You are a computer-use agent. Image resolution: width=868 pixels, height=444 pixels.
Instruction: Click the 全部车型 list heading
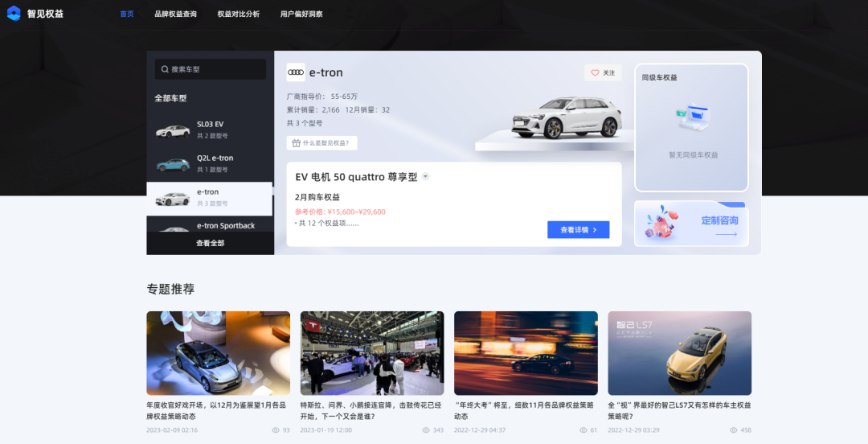170,98
